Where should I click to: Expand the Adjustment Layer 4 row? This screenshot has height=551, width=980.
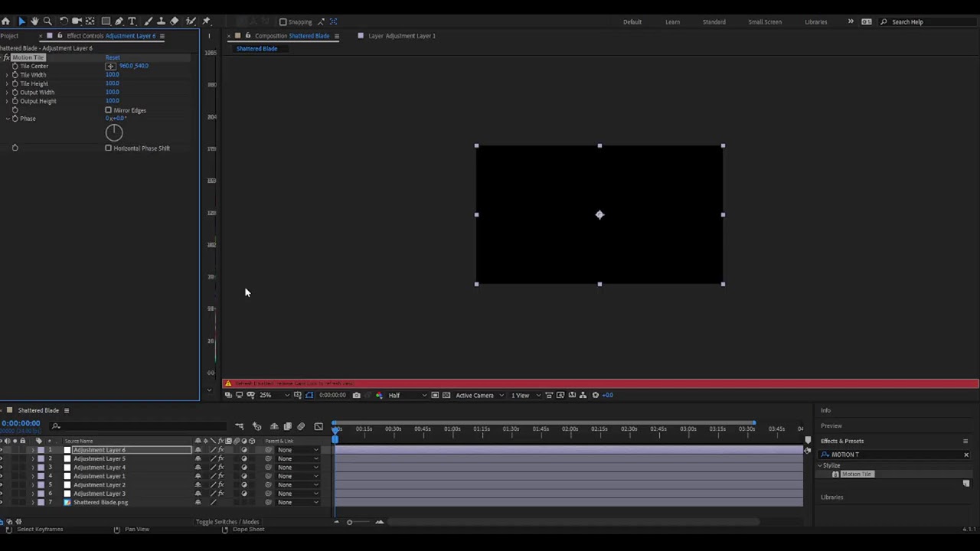(x=33, y=468)
